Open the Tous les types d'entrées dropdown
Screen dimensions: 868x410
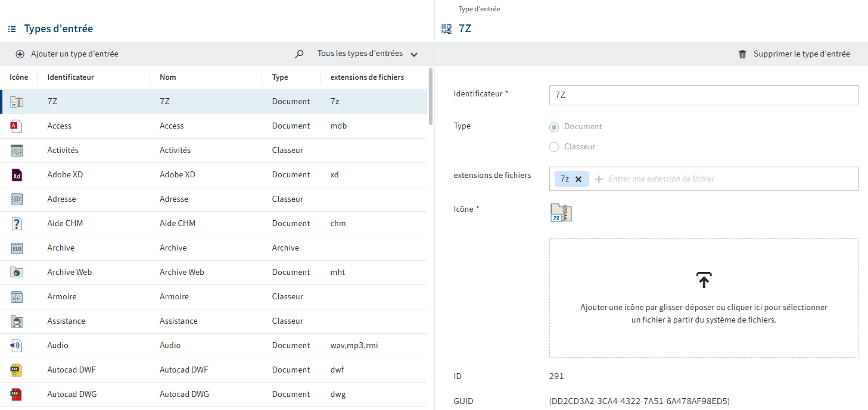point(367,54)
